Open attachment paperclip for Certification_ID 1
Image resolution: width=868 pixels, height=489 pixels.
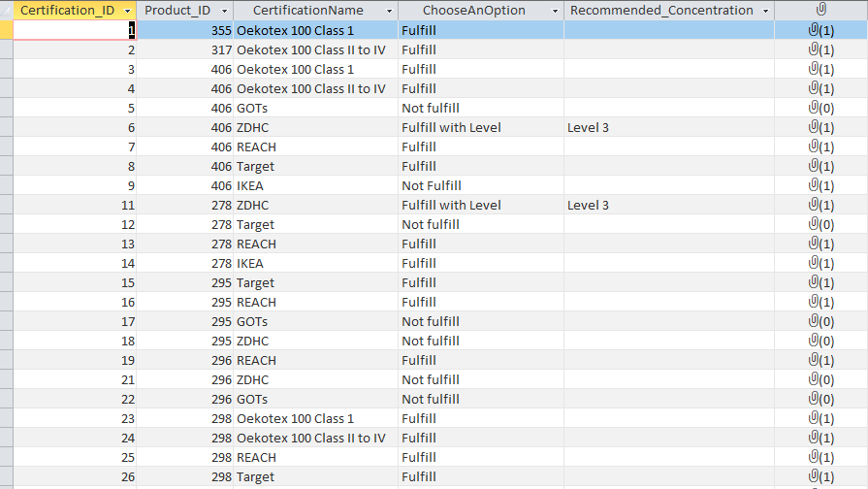click(813, 30)
